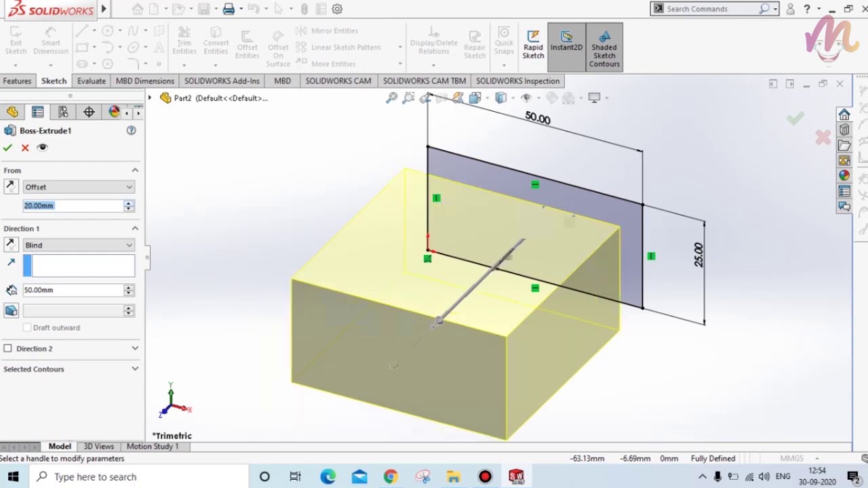
Task: Click offset value 20.00mm field
Action: tap(73, 205)
